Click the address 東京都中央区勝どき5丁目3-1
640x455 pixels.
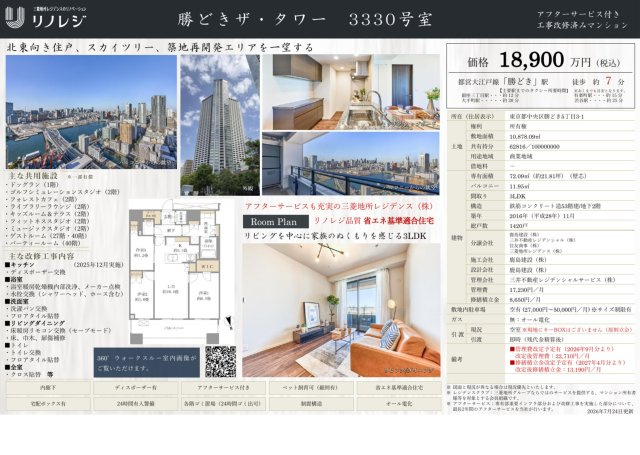[547, 116]
